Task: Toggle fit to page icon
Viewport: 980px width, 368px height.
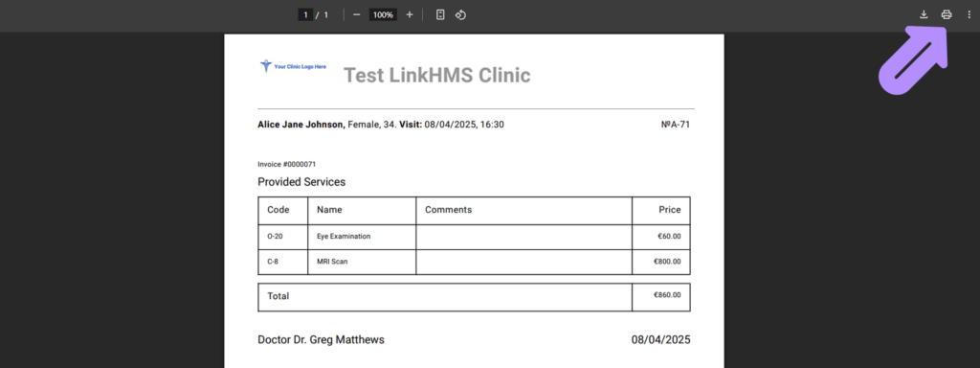Action: 440,14
